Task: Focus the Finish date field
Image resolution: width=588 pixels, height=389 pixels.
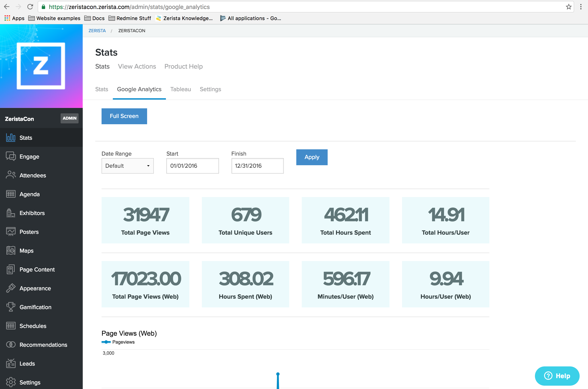Action: (x=257, y=166)
